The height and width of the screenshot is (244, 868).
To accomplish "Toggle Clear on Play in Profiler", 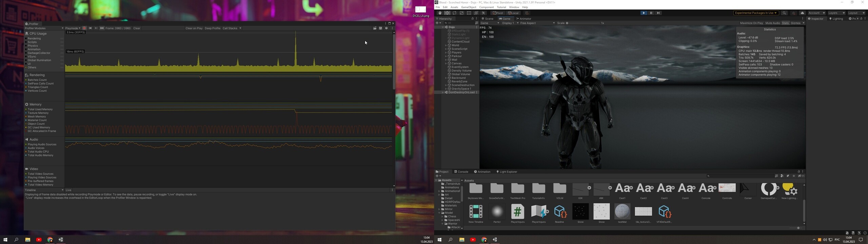I will coord(194,28).
